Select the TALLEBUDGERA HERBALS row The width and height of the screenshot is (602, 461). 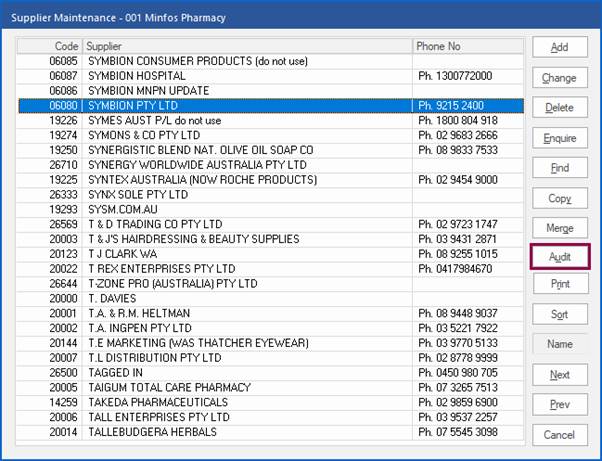(x=270, y=432)
